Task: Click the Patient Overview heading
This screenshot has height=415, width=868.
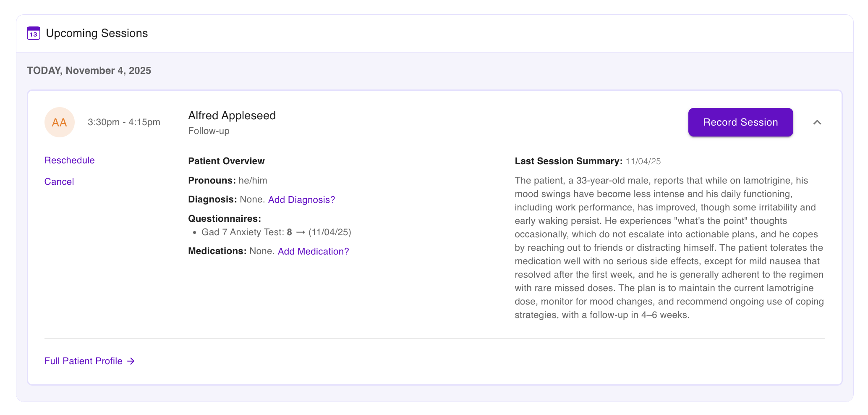Action: pos(226,161)
